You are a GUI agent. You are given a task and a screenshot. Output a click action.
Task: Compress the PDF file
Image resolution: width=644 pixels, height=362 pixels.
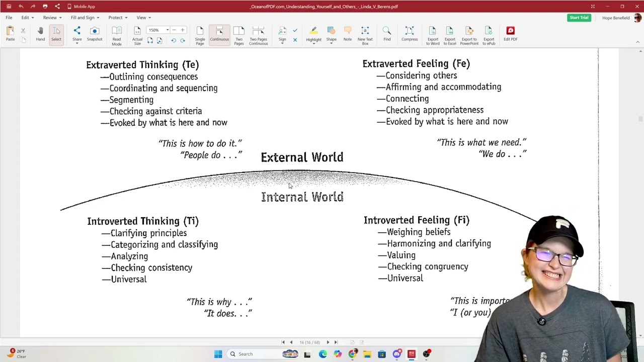[x=410, y=34]
